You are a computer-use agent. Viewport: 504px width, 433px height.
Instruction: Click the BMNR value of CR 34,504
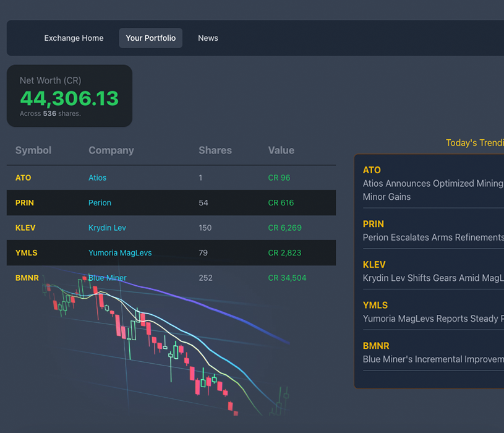(x=285, y=278)
